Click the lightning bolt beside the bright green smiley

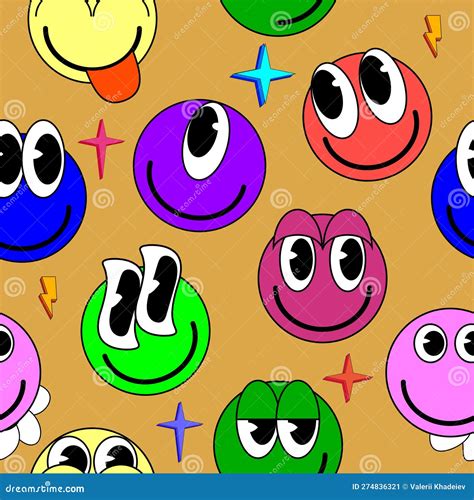tap(48, 297)
